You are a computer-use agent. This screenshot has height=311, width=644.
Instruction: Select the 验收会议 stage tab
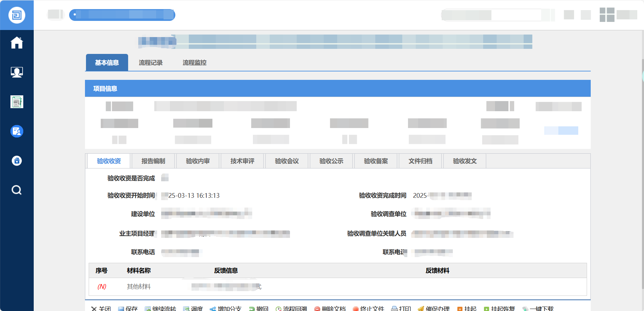[x=287, y=161]
